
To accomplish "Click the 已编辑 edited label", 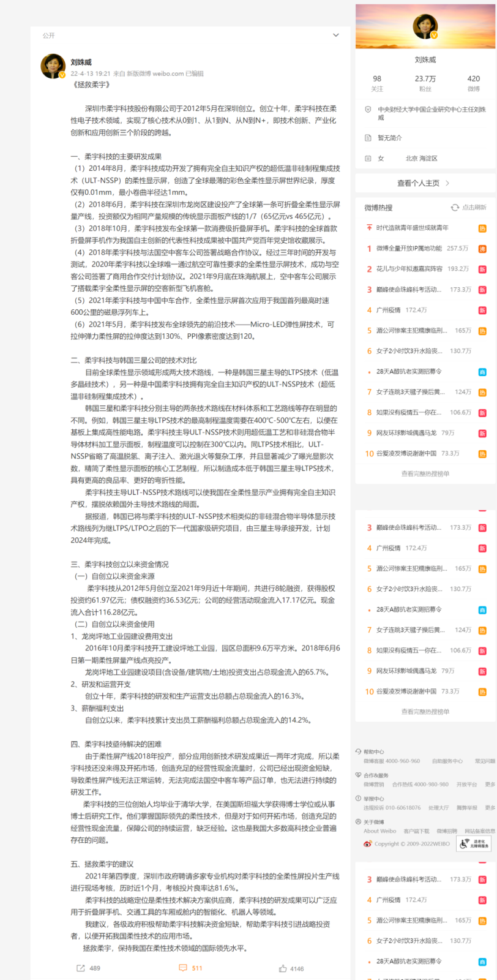I will tap(195, 73).
